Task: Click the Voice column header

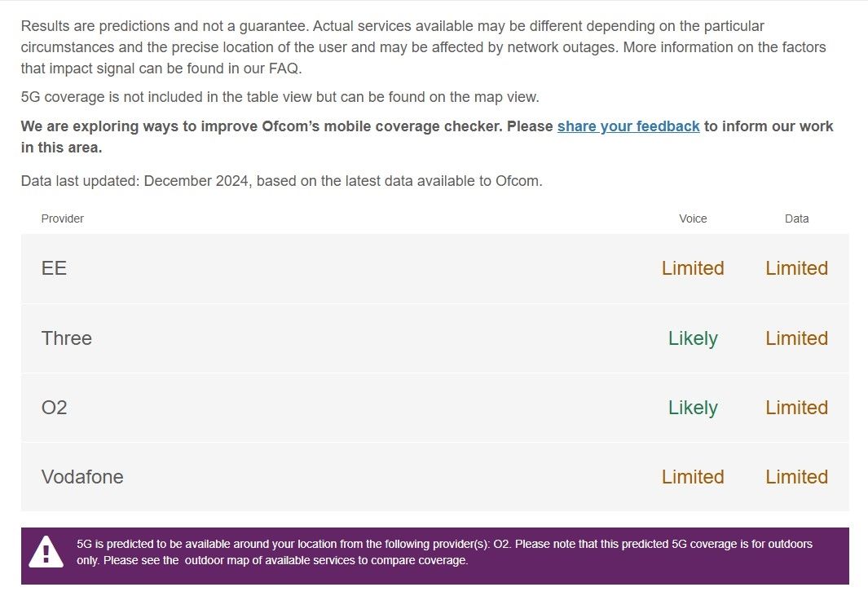Action: [693, 219]
